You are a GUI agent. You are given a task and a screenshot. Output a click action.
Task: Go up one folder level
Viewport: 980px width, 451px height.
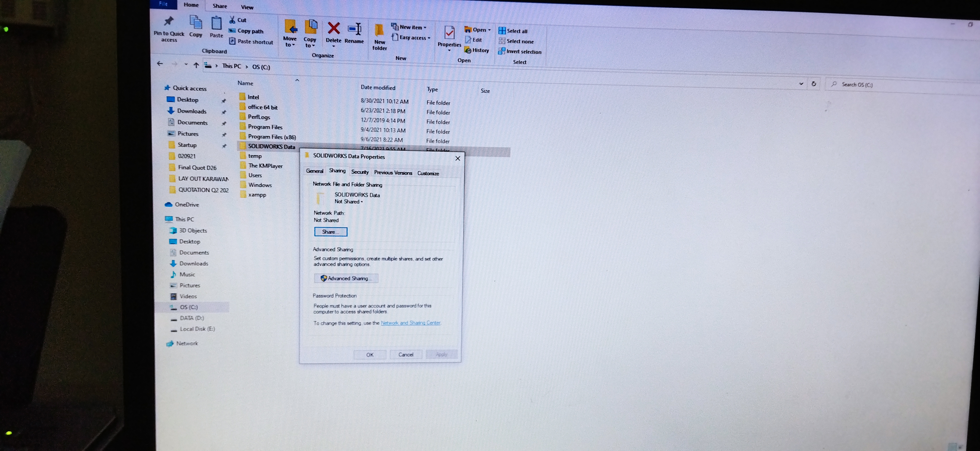196,65
